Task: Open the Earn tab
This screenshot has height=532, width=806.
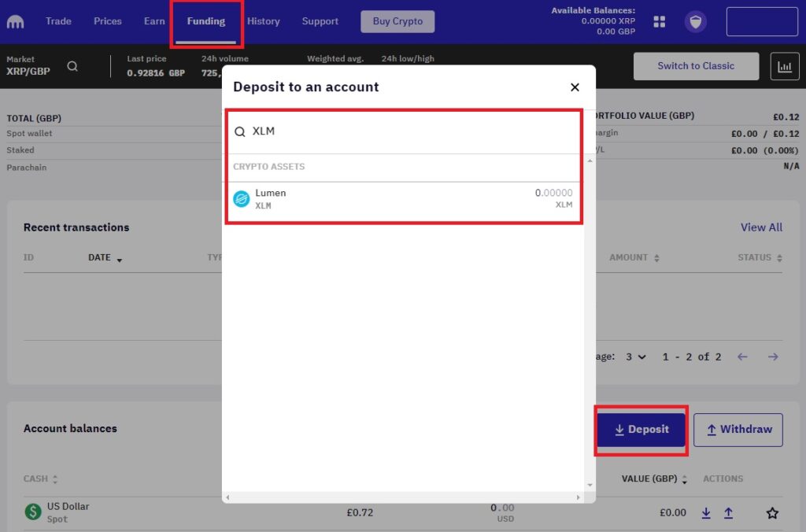Action: pos(154,21)
